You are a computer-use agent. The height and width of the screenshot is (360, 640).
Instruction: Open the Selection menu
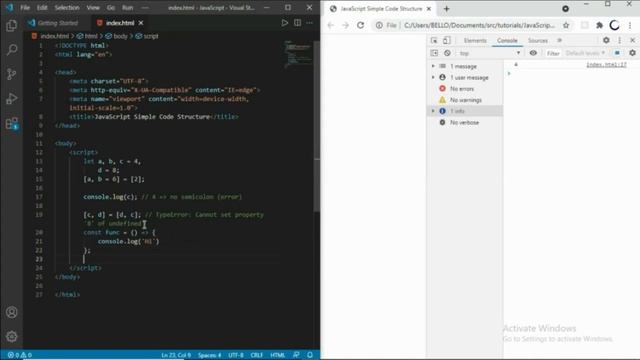67,7
